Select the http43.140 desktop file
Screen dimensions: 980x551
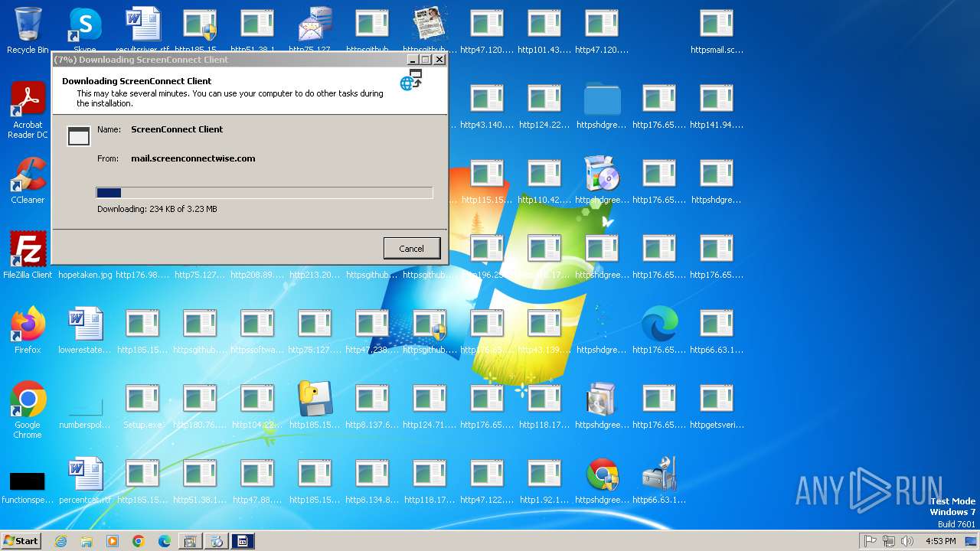487,106
